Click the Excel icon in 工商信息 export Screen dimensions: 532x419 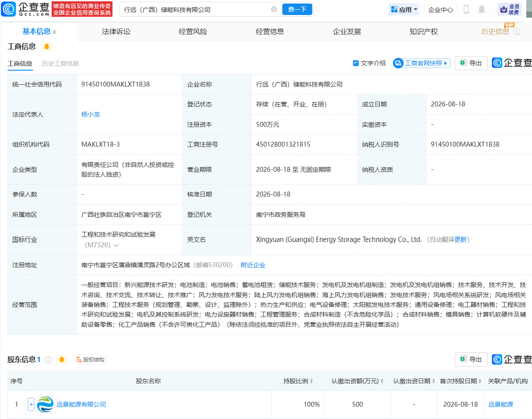(463, 63)
